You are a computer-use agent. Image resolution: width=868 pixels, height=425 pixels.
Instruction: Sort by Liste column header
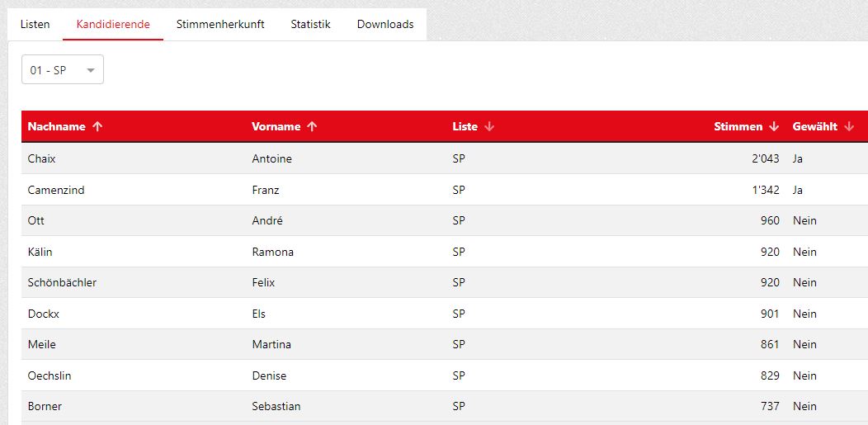tap(465, 127)
